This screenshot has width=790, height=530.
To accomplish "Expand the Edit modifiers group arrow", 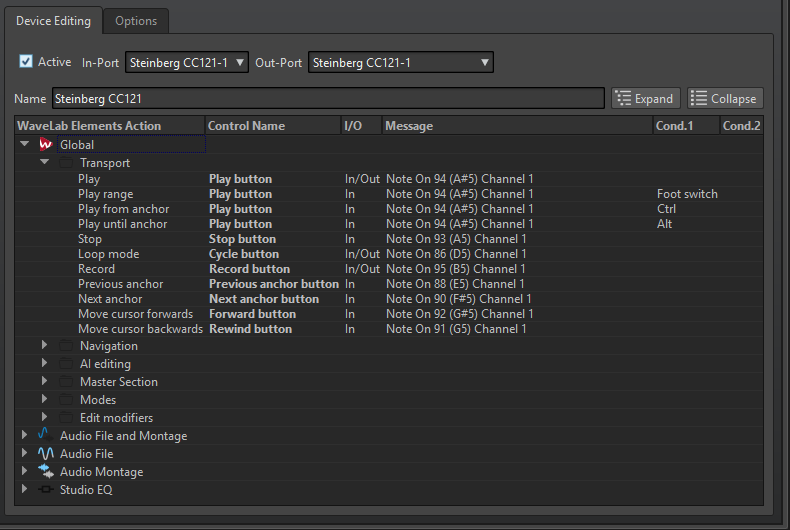I will [x=44, y=418].
